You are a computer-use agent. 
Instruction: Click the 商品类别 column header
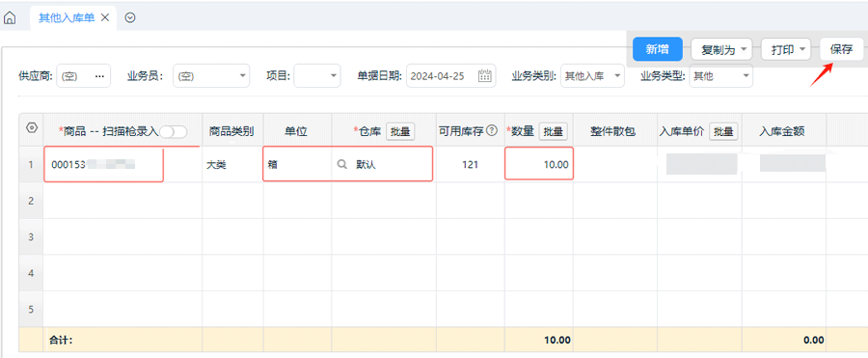(232, 131)
